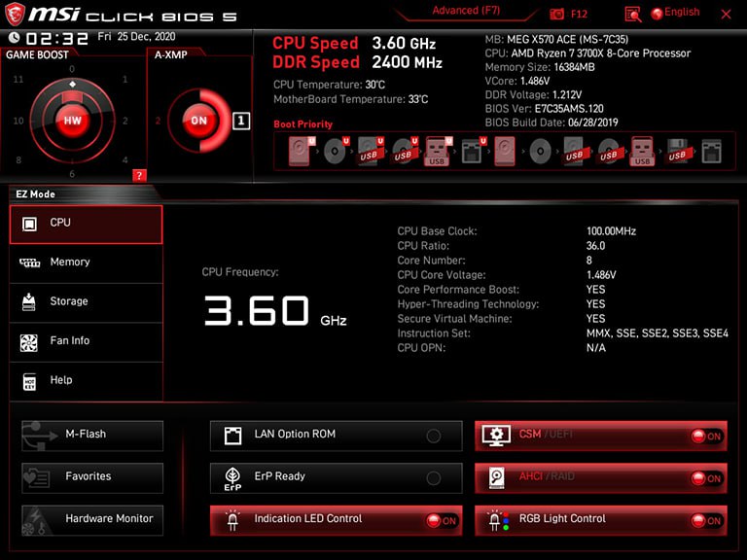Click the CPU Temperature 30°C value
Viewport: 747px width, 560px height.
374,85
